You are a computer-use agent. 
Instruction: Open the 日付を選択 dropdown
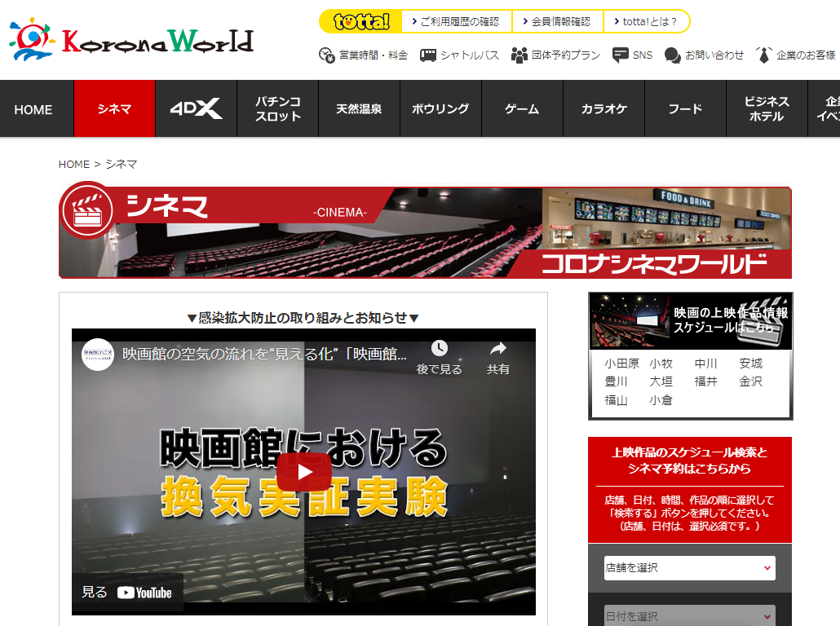(689, 616)
